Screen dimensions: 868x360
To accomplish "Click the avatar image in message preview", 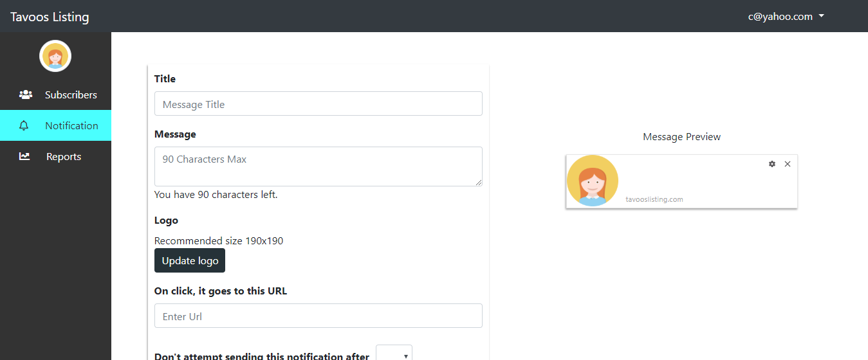I will (593, 181).
